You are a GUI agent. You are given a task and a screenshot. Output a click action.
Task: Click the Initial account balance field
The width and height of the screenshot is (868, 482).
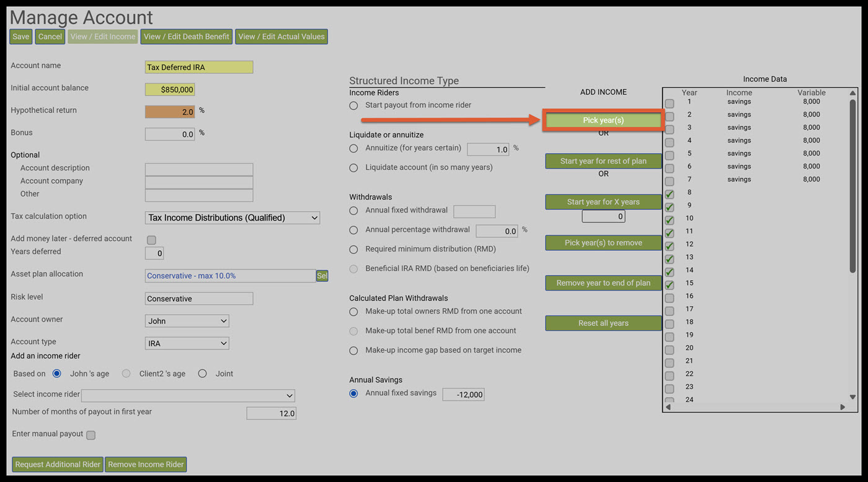[x=170, y=89]
